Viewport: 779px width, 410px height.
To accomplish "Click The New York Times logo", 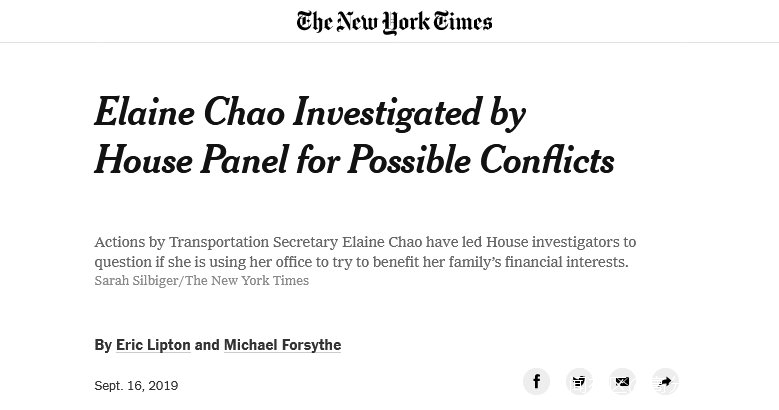I will [x=394, y=21].
